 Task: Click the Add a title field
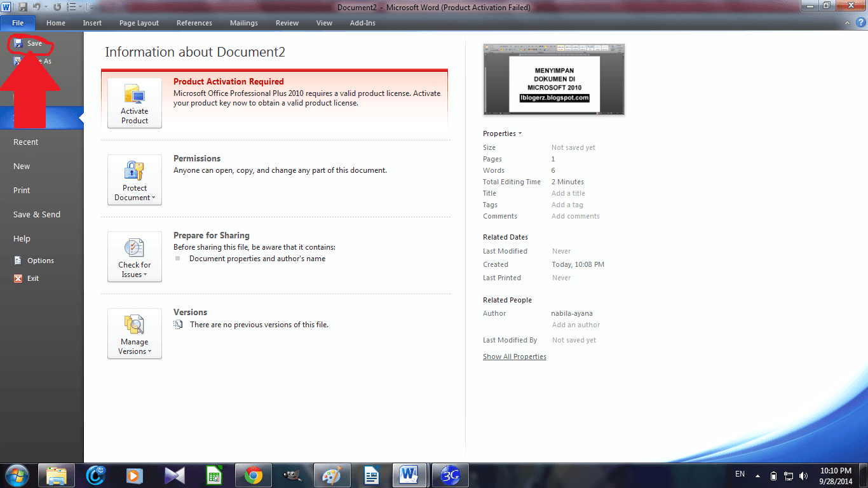pos(569,193)
